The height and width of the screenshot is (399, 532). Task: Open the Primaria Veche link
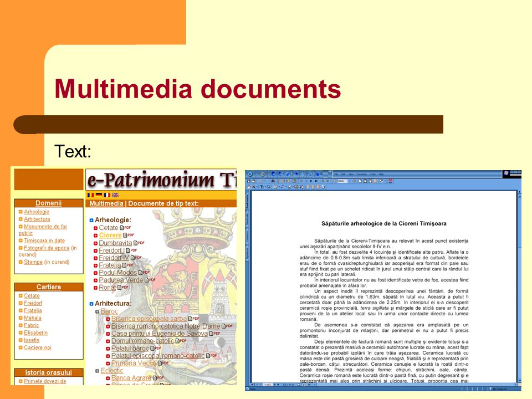(134, 364)
